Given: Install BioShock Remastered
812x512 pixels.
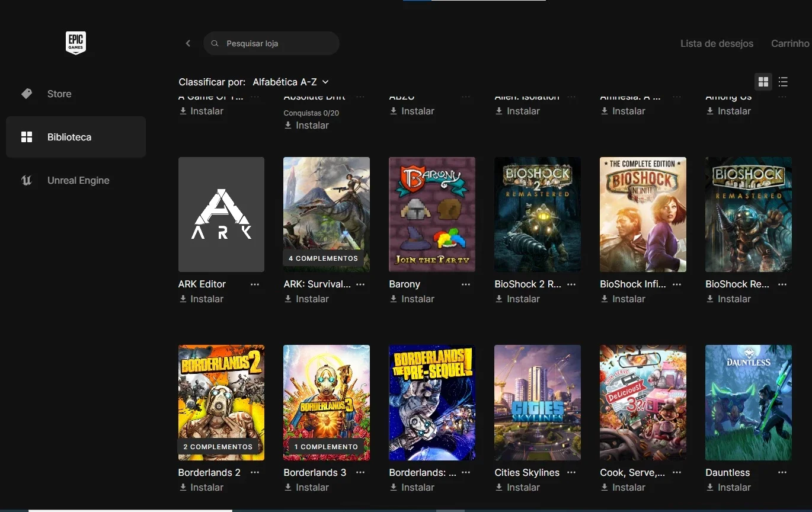Looking at the screenshot, I should coord(728,299).
